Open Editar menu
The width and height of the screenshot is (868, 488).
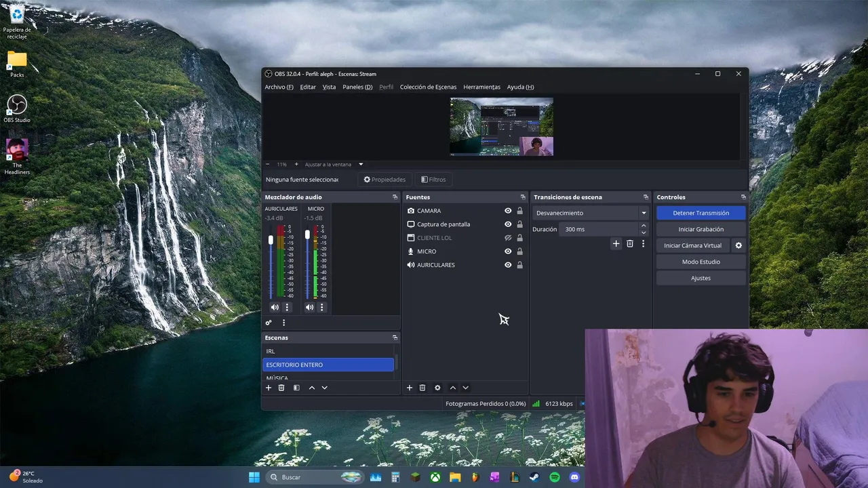308,87
